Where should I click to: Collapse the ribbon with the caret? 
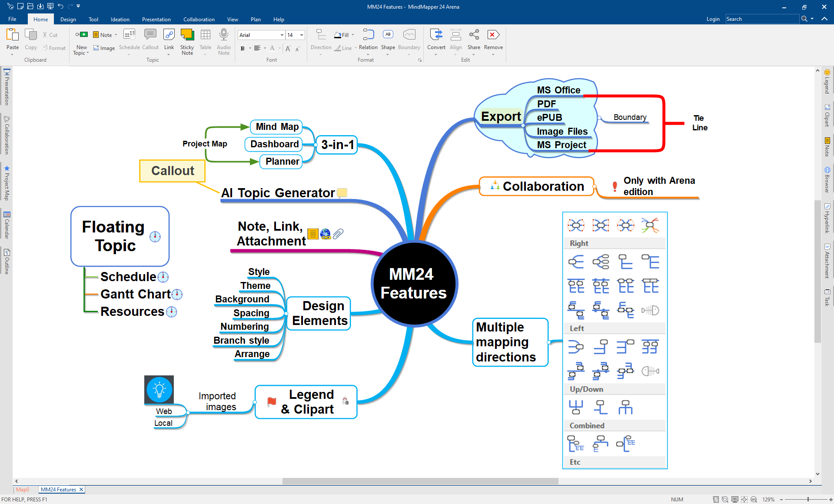coord(824,19)
